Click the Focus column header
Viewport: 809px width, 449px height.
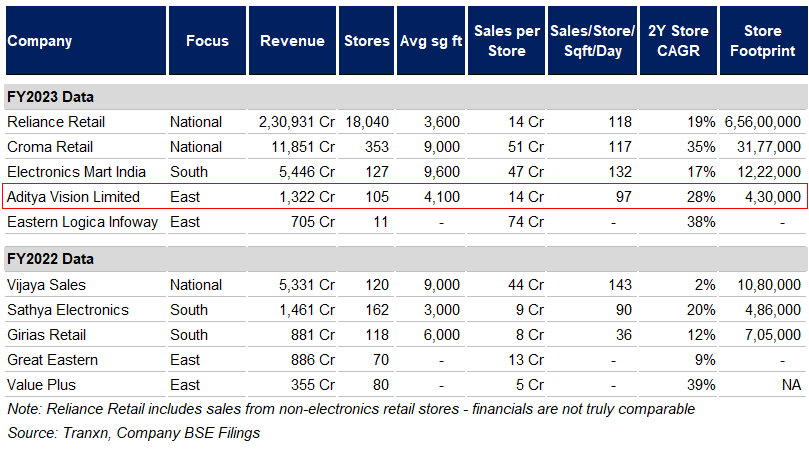point(207,41)
